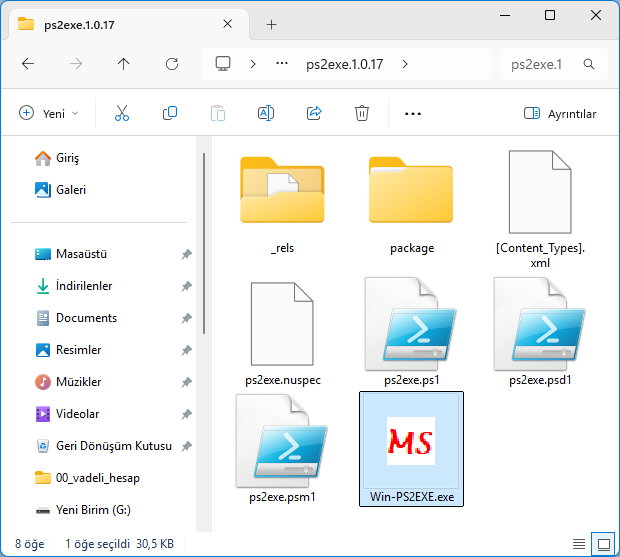Select the package folder
This screenshot has height=557, width=620.
[x=411, y=204]
